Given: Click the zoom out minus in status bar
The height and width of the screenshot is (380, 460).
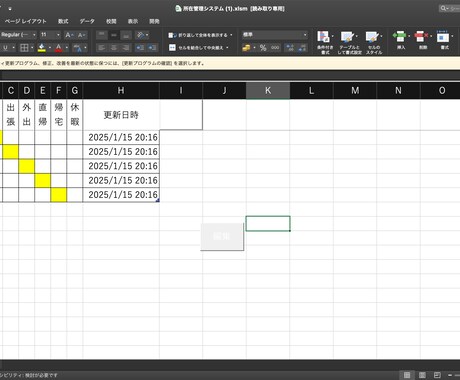Looking at the screenshot, I should click(x=450, y=375).
